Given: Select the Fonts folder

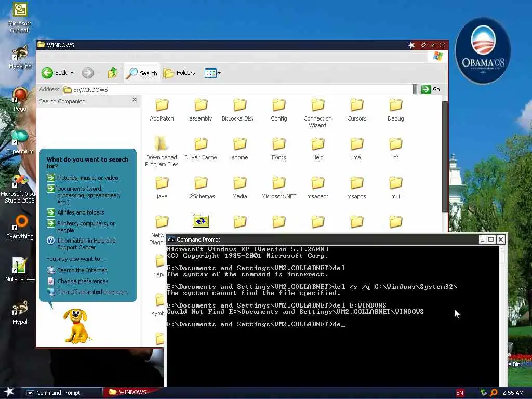Looking at the screenshot, I should coord(279,149).
